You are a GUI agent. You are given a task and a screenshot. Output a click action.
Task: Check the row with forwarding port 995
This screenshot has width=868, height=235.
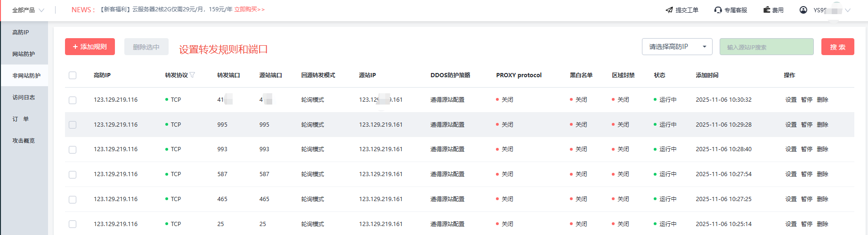pyautogui.click(x=73, y=125)
